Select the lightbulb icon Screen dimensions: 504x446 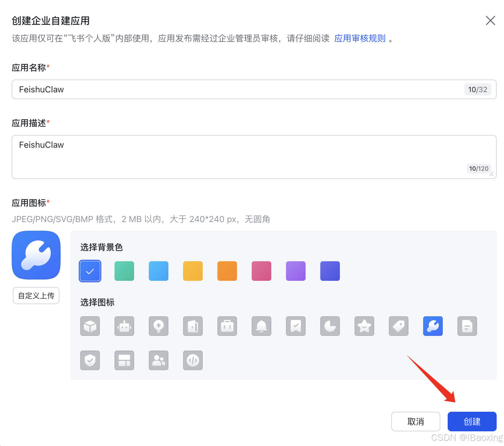point(158,326)
